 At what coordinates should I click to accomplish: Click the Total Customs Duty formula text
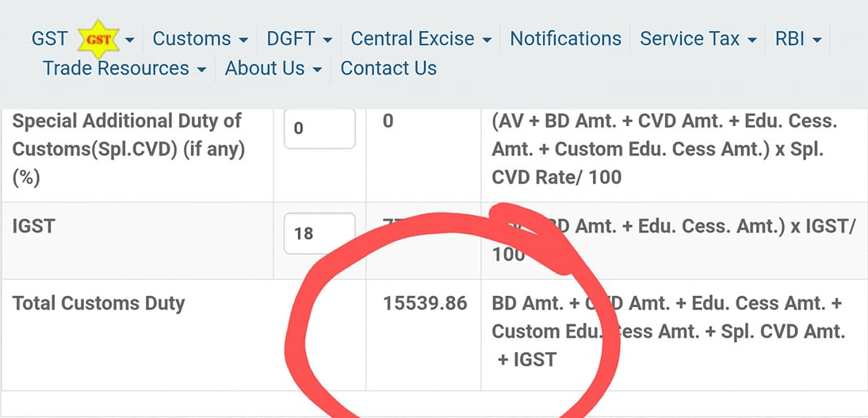[x=669, y=331]
